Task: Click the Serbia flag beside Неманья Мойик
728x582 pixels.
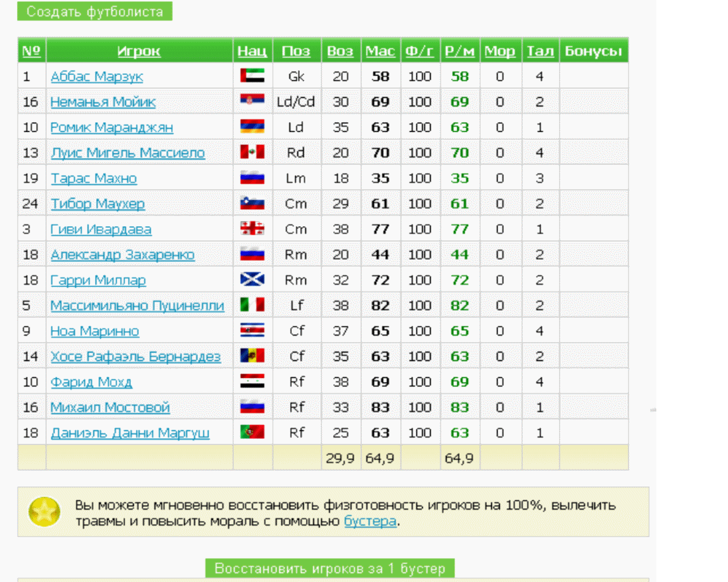Action: point(252,101)
